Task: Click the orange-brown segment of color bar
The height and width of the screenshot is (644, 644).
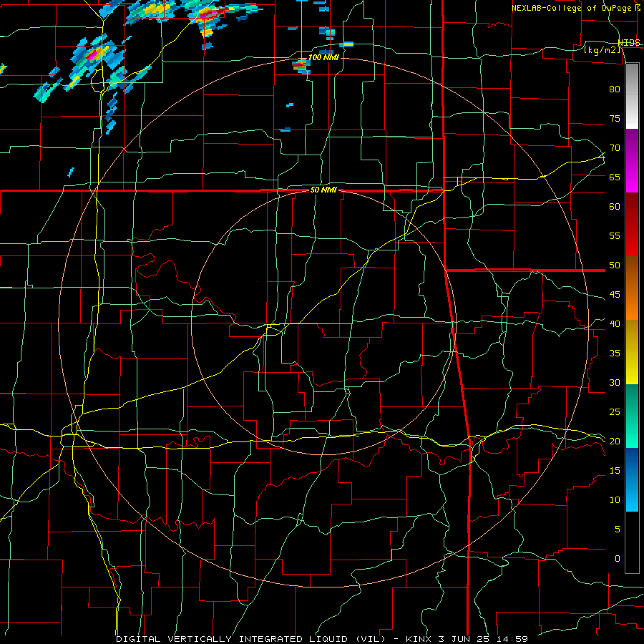Action: click(x=632, y=288)
